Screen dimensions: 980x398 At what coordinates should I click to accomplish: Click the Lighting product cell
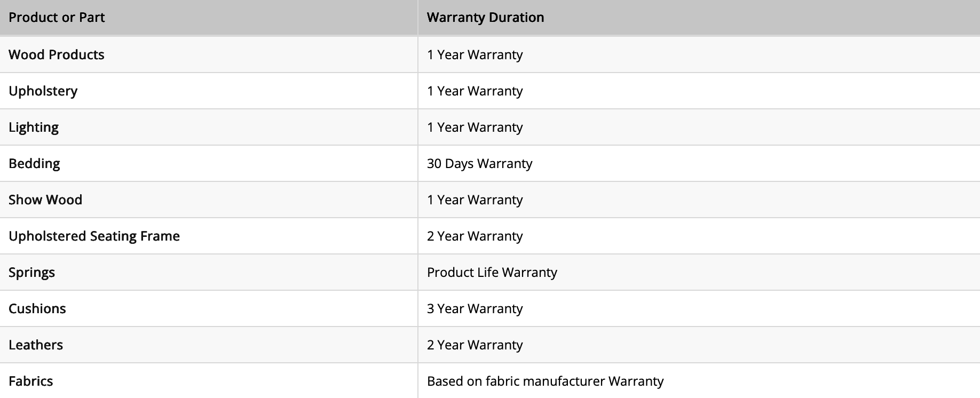pos(209,127)
